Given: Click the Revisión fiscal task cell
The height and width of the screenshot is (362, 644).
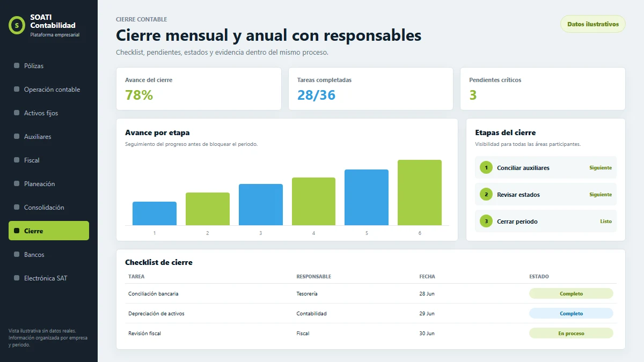Looking at the screenshot, I should tap(144, 334).
